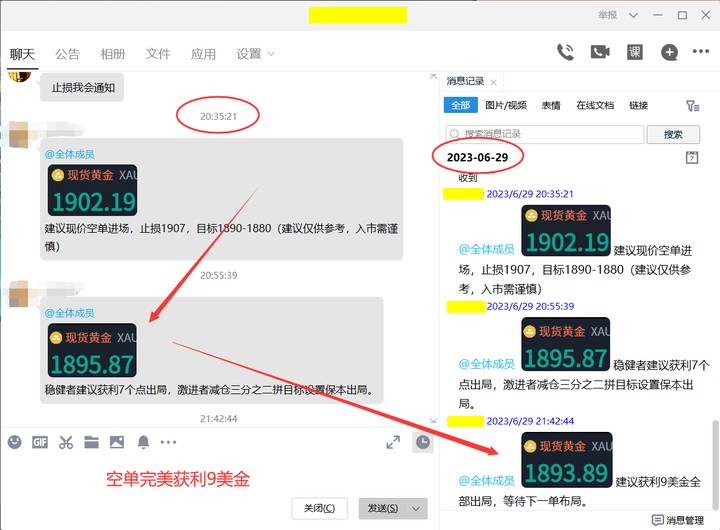720x530 pixels.
Task: Click the 搜索 button
Action: (673, 134)
